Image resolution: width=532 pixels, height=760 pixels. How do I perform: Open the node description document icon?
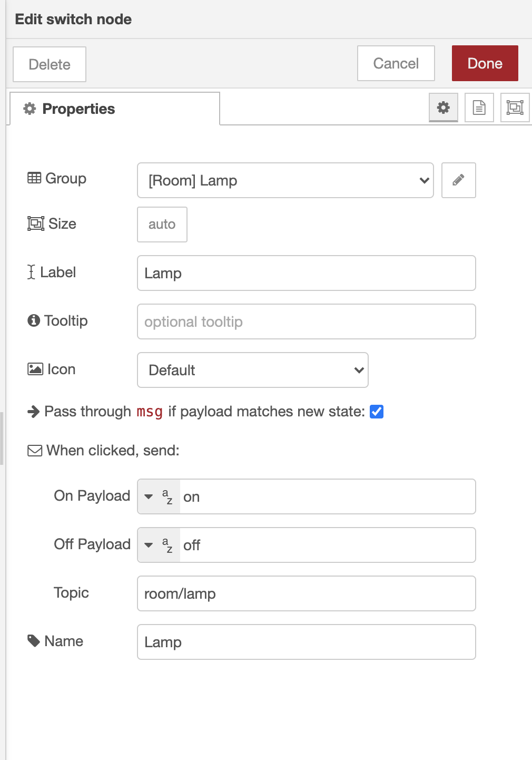pos(479,108)
